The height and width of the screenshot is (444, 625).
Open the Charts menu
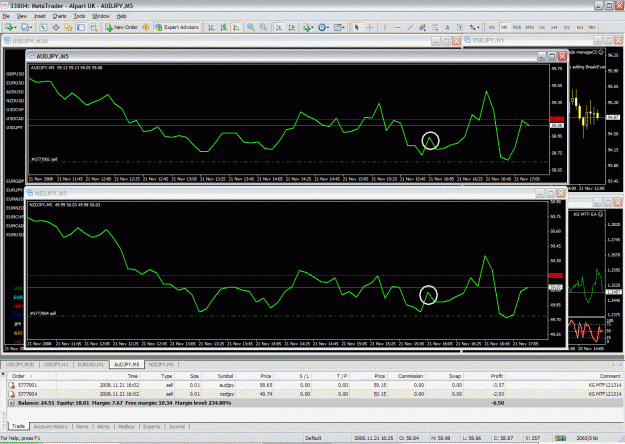[59, 16]
